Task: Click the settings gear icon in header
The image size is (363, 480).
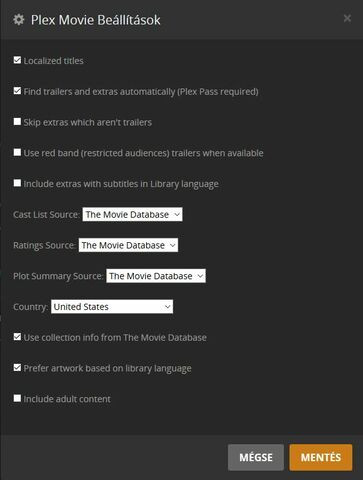Action: click(19, 20)
